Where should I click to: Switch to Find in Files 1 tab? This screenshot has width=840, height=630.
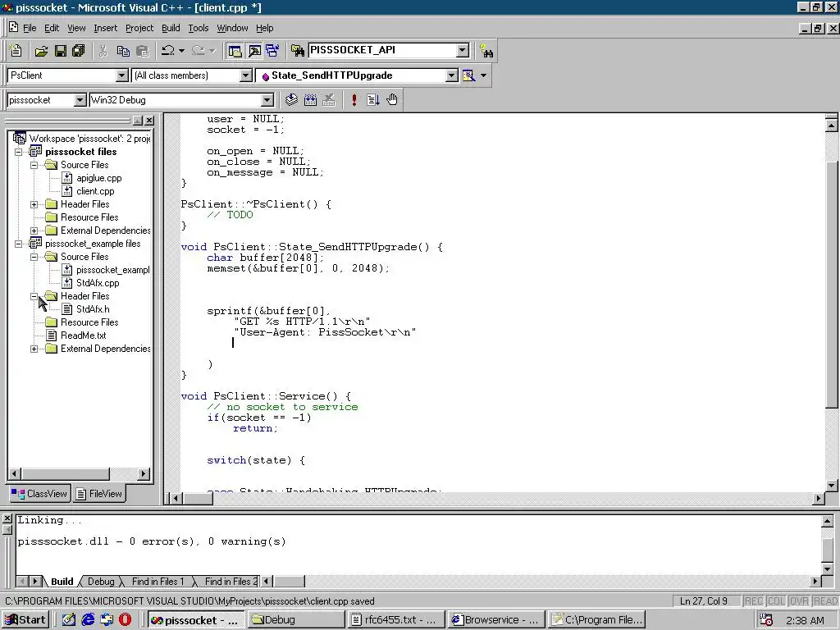(x=157, y=582)
